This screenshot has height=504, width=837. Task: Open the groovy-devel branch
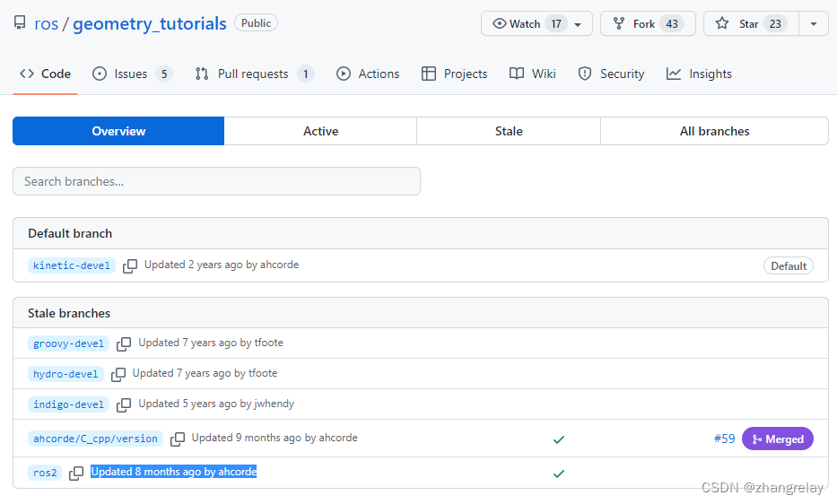[x=68, y=343]
